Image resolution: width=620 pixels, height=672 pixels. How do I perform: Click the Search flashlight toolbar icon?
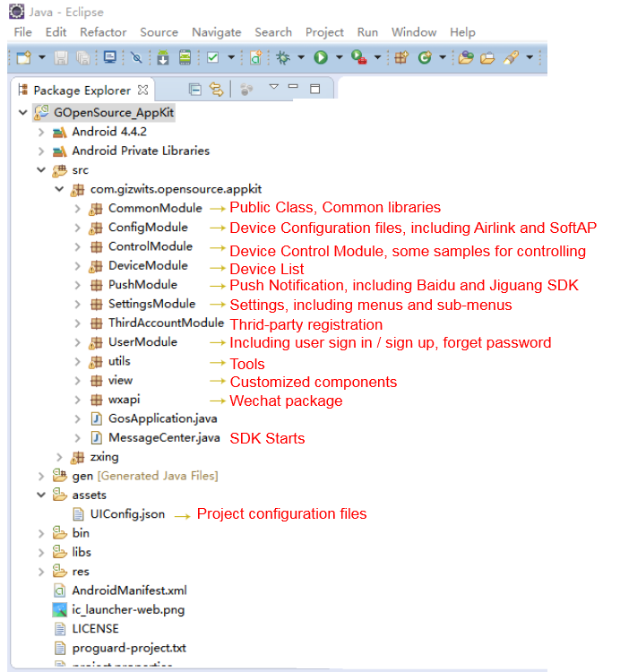coord(511,57)
